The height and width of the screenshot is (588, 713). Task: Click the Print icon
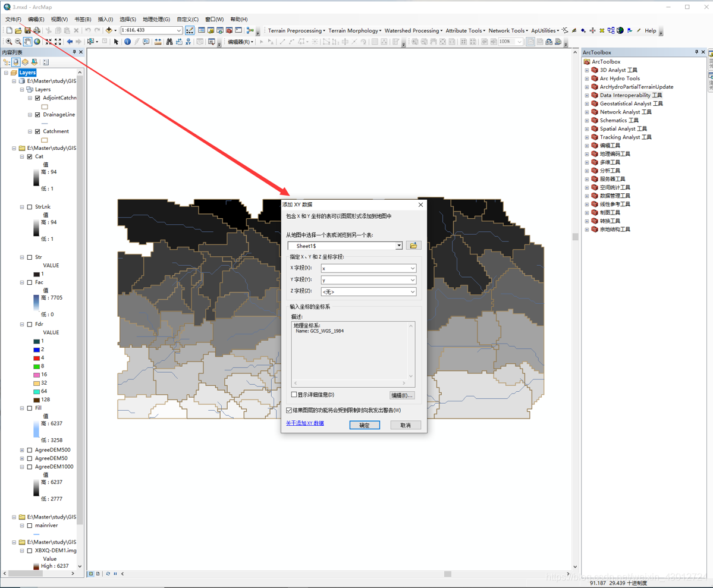point(37,30)
